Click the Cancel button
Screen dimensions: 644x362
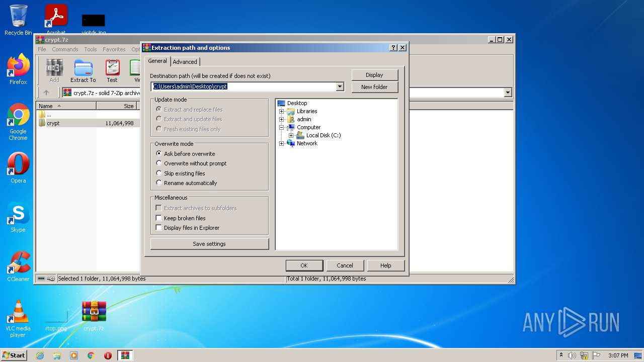pos(345,265)
